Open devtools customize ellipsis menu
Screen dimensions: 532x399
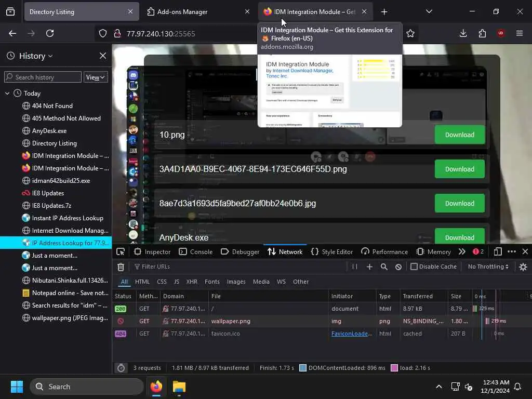click(512, 252)
